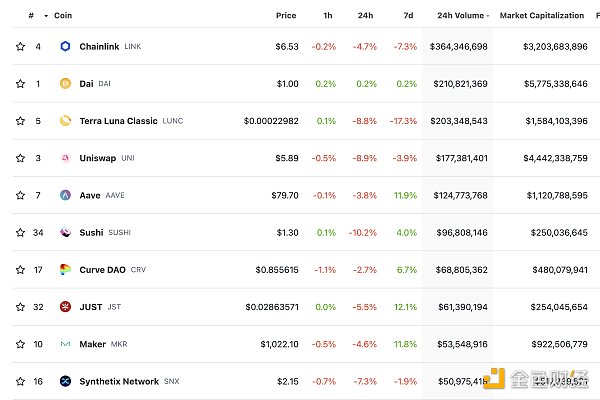Click the Chainlink coin logo icon
The width and height of the screenshot is (600, 400).
click(66, 47)
